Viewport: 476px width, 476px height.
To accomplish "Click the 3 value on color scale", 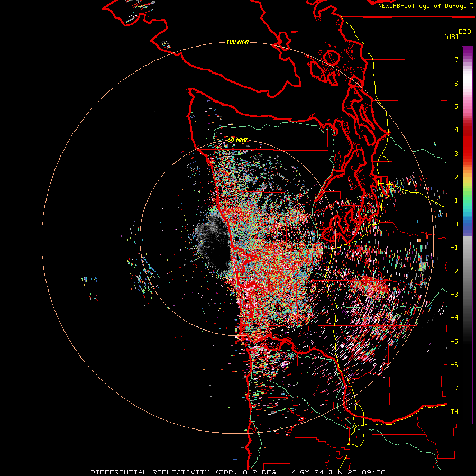I will point(456,153).
